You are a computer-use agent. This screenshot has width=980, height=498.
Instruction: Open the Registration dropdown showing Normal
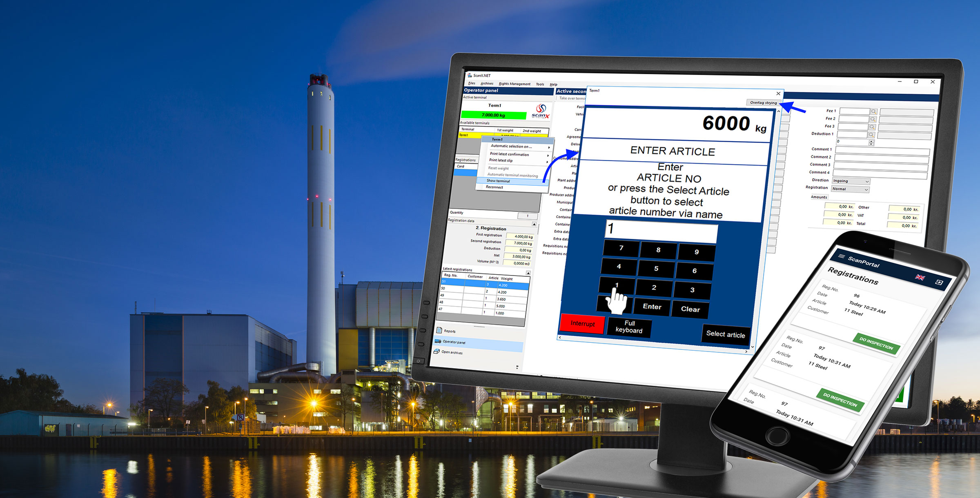tap(850, 189)
